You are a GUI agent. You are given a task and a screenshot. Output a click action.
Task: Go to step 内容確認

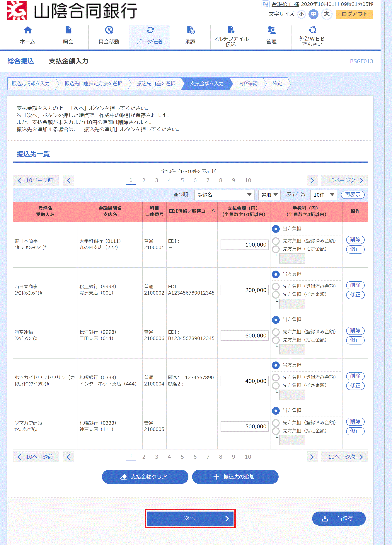[248, 84]
